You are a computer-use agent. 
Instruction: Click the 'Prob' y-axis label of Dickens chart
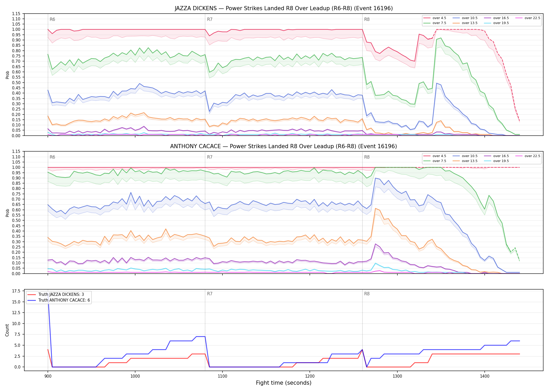pos(7,75)
